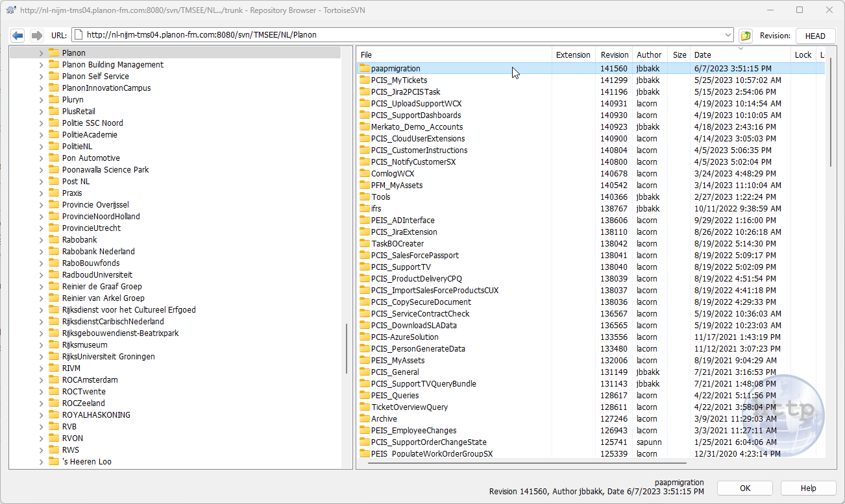Click the file list horizontal scrollbar
Viewport: 845px width, 504px height.
pyautogui.click(x=527, y=463)
